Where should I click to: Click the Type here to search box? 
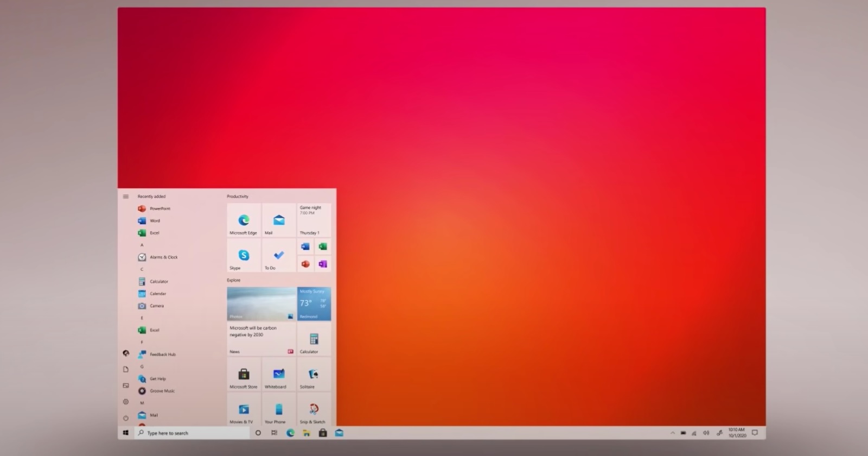tap(192, 433)
